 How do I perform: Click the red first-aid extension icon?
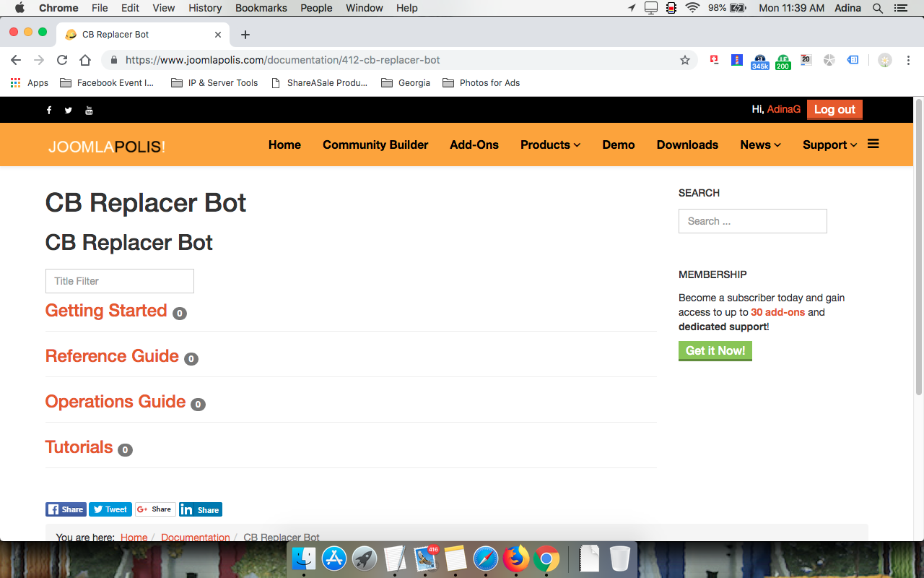point(714,60)
